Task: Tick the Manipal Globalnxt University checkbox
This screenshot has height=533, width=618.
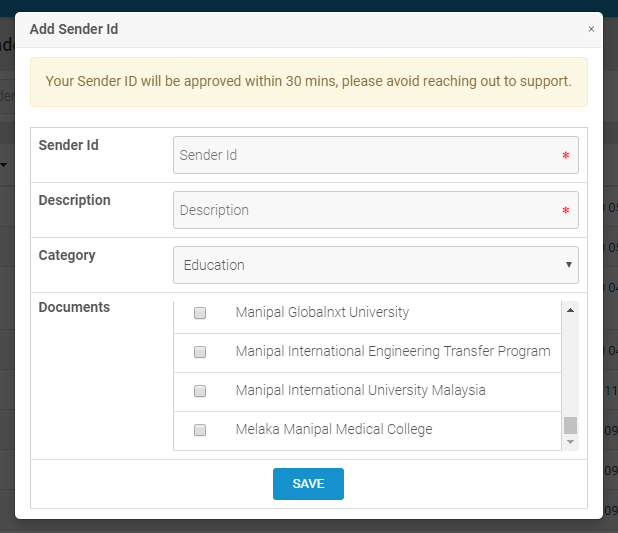Action: [x=200, y=313]
